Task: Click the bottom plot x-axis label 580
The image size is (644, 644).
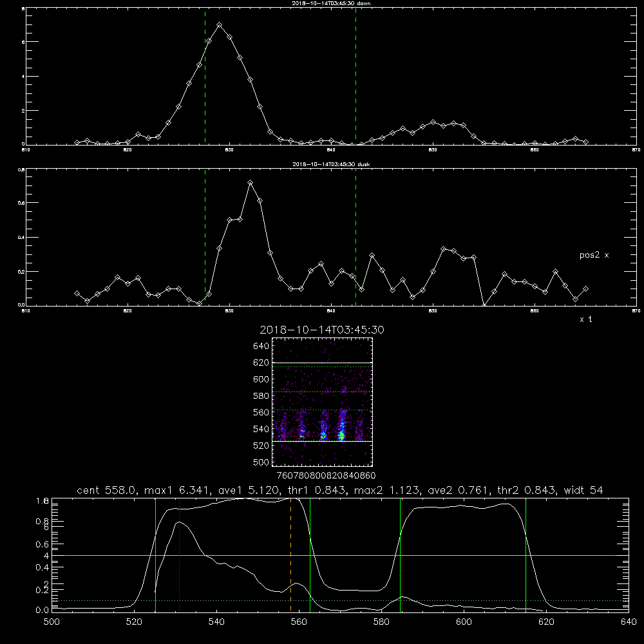Action: pyautogui.click(x=381, y=622)
